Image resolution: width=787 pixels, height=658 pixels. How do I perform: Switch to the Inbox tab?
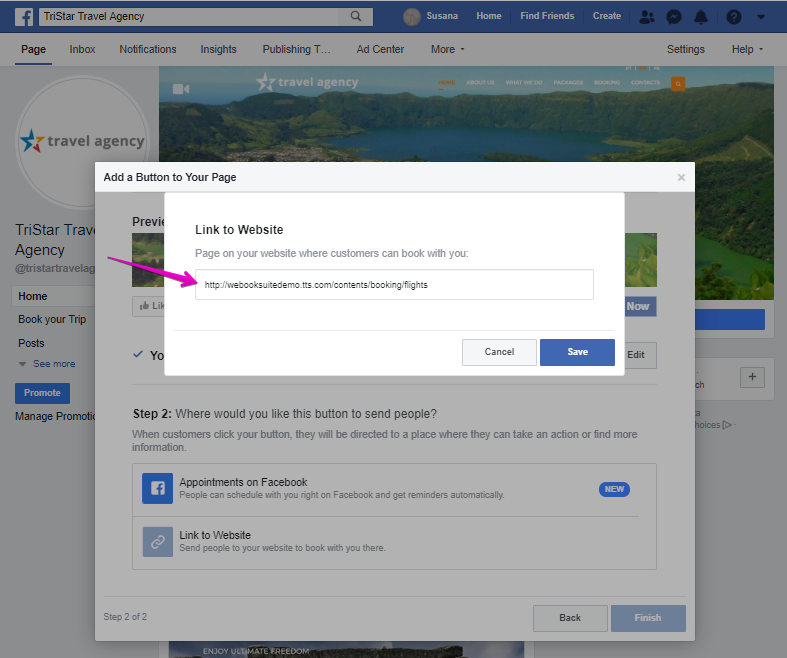(x=83, y=49)
